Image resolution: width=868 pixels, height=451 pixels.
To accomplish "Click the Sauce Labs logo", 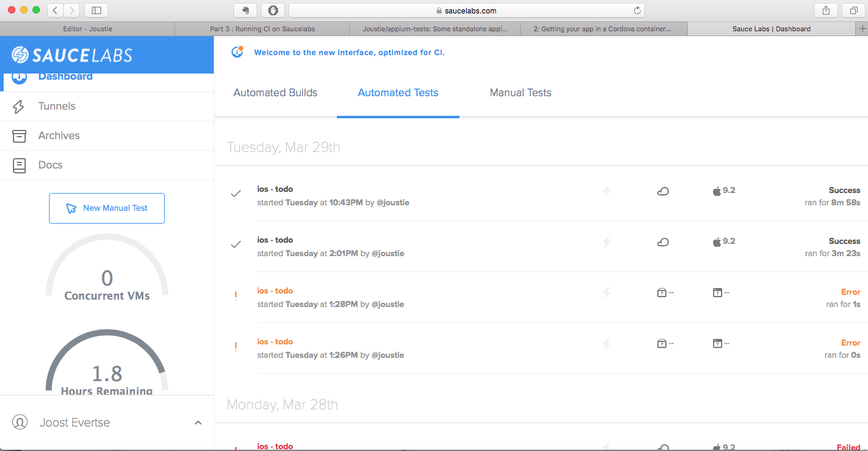I will click(72, 55).
